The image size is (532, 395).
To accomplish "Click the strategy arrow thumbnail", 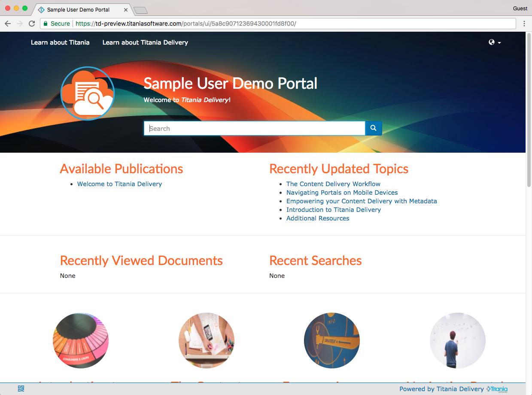I will click(332, 341).
